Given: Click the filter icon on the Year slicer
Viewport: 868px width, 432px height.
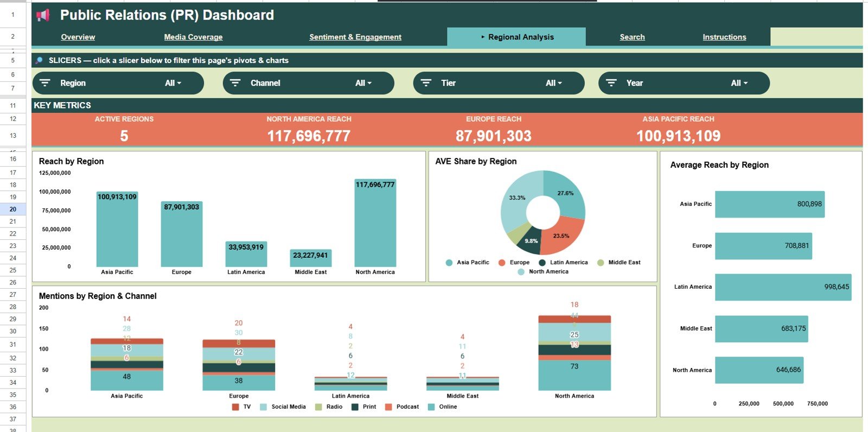Looking at the screenshot, I should (x=611, y=83).
